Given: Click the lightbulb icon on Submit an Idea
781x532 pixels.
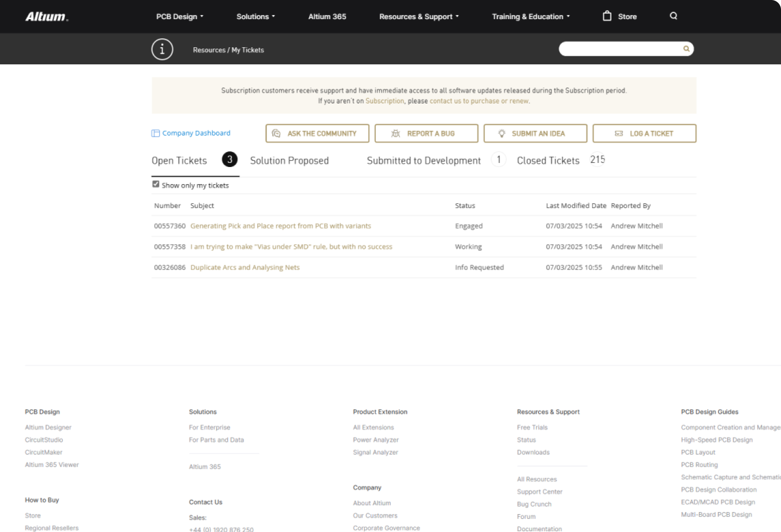Looking at the screenshot, I should tap(501, 134).
